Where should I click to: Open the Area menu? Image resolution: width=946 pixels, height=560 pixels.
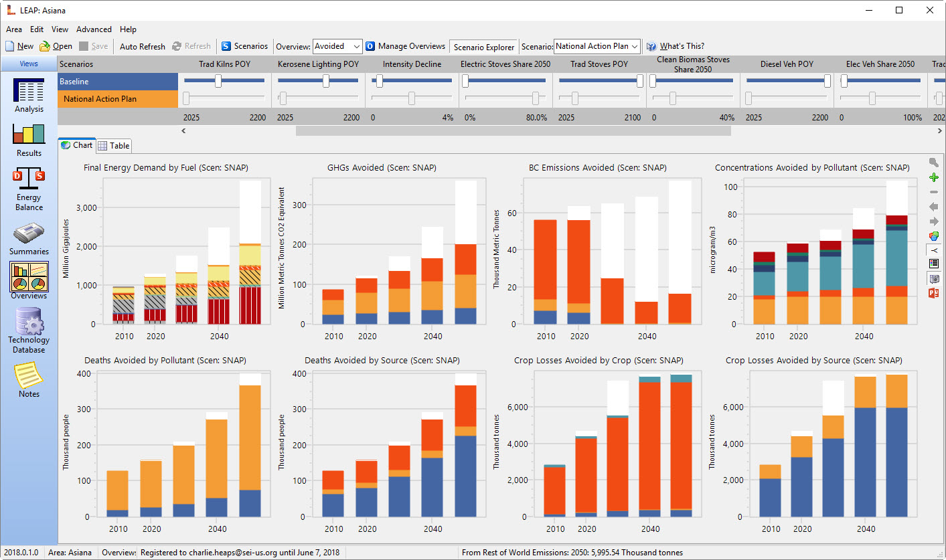[14, 29]
